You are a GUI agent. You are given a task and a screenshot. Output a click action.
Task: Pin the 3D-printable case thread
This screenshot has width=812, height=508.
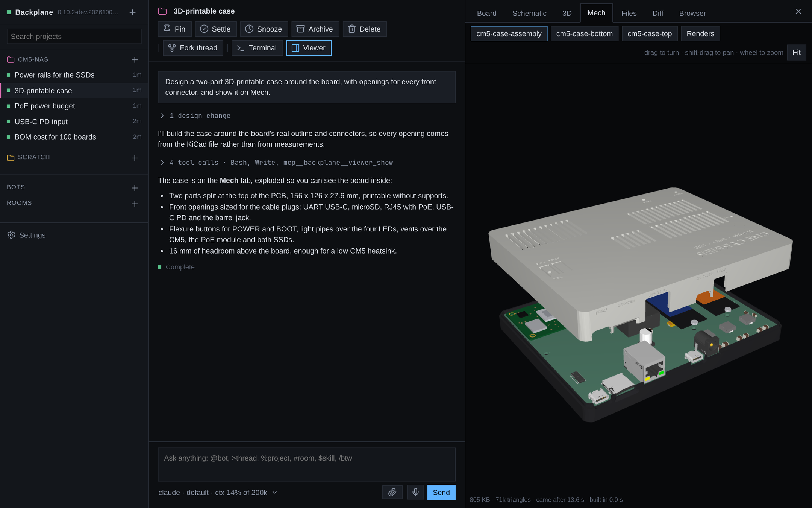[174, 29]
